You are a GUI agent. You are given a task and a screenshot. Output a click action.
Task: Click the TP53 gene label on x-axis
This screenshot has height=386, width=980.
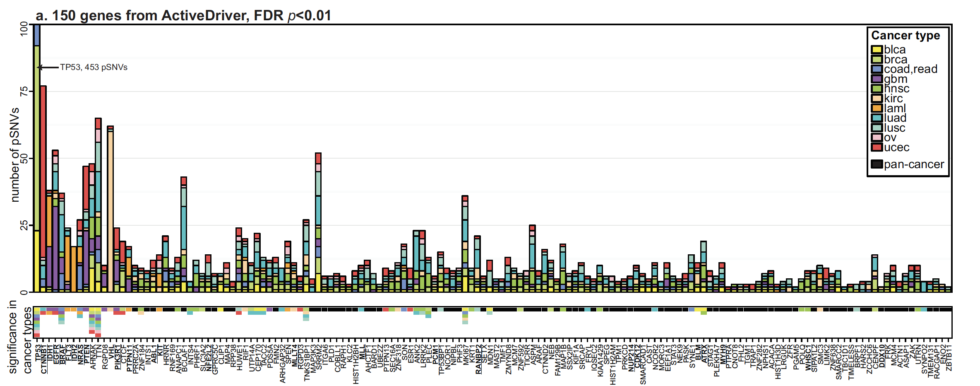pyautogui.click(x=38, y=353)
